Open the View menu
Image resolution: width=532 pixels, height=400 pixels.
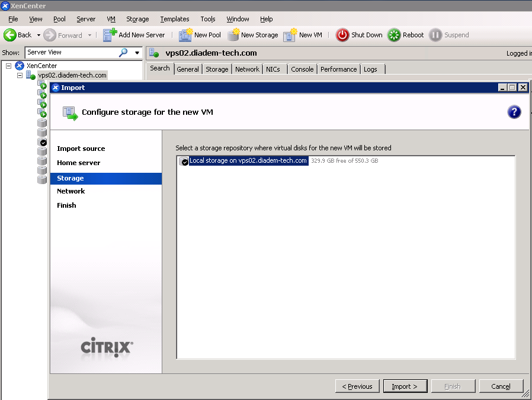(x=36, y=19)
